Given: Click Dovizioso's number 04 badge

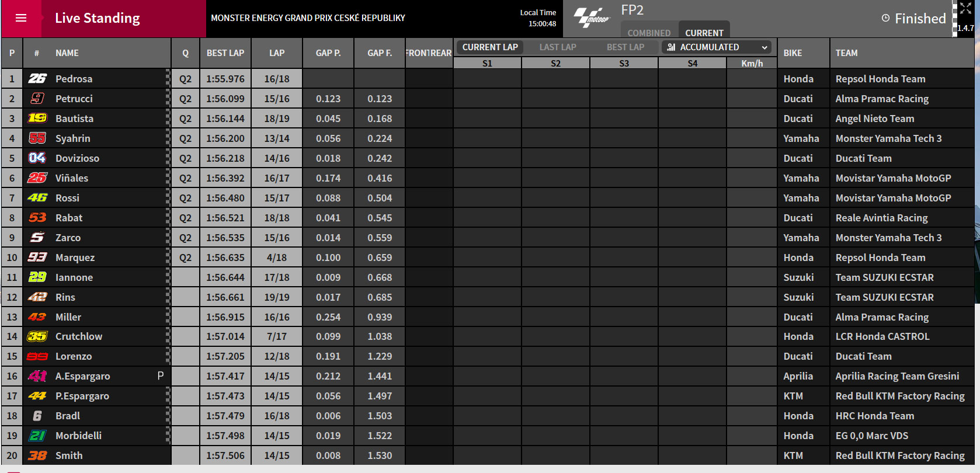Looking at the screenshot, I should [37, 158].
